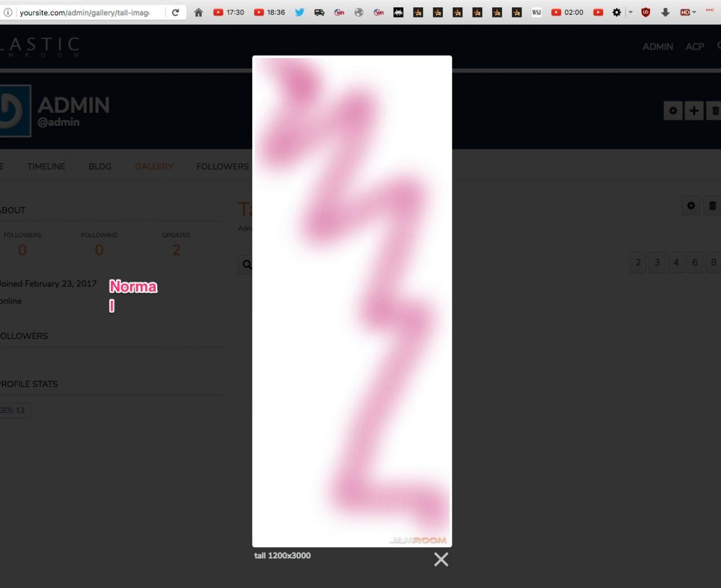Open the site information icon beside the URL

click(x=8, y=12)
